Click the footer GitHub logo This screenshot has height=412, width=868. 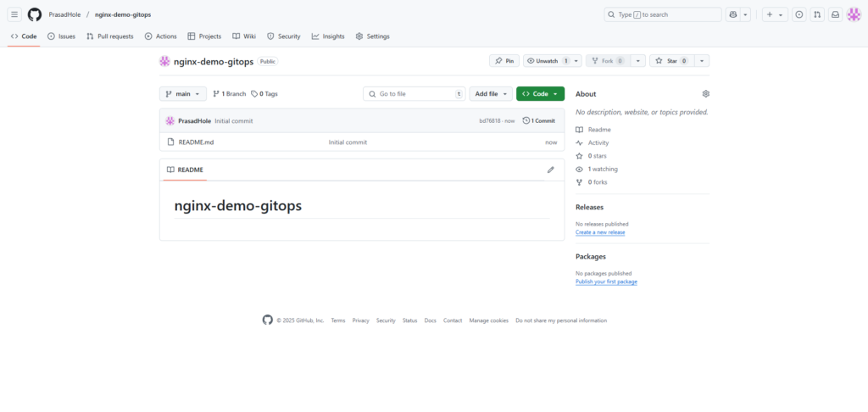click(267, 320)
